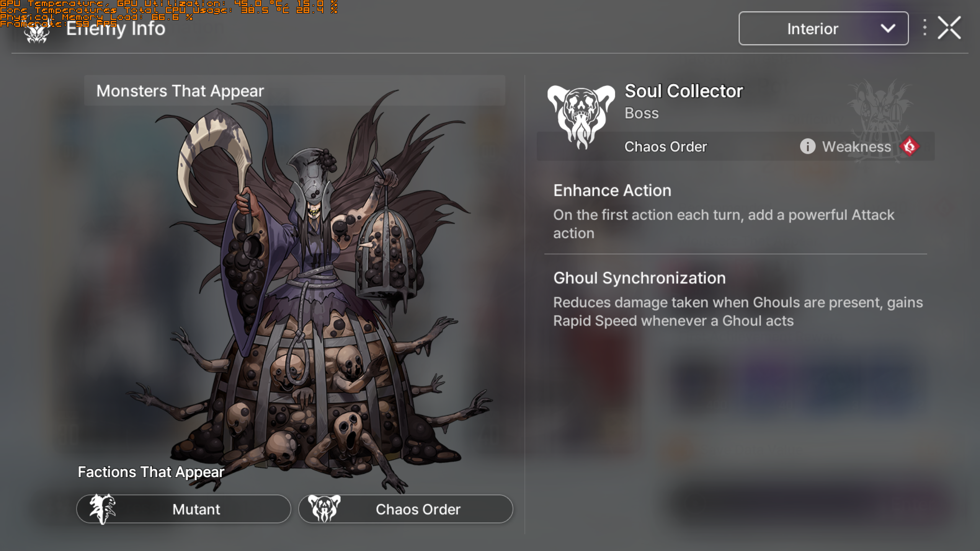The height and width of the screenshot is (551, 980).
Task: Select the Mutant faction button
Action: tap(184, 509)
